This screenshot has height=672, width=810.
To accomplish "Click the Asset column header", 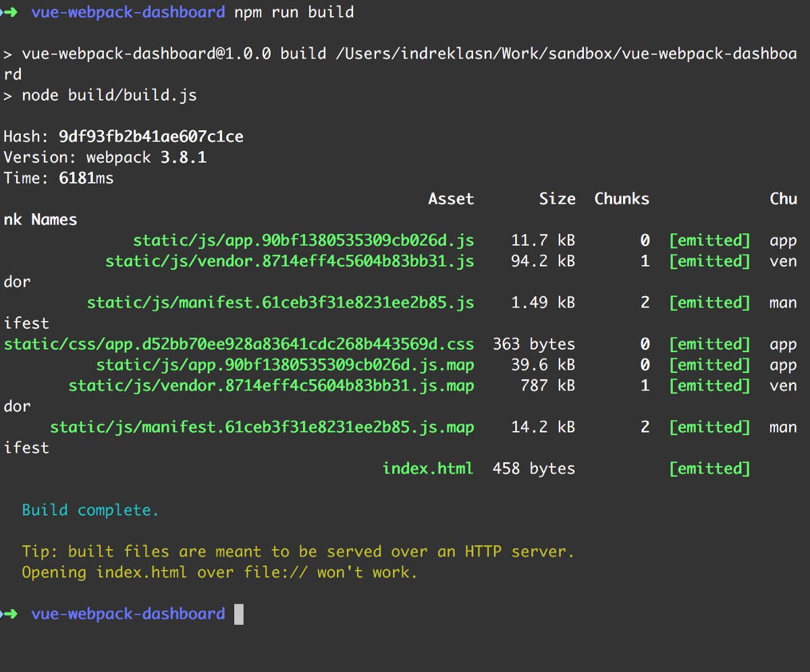I will coord(451,199).
